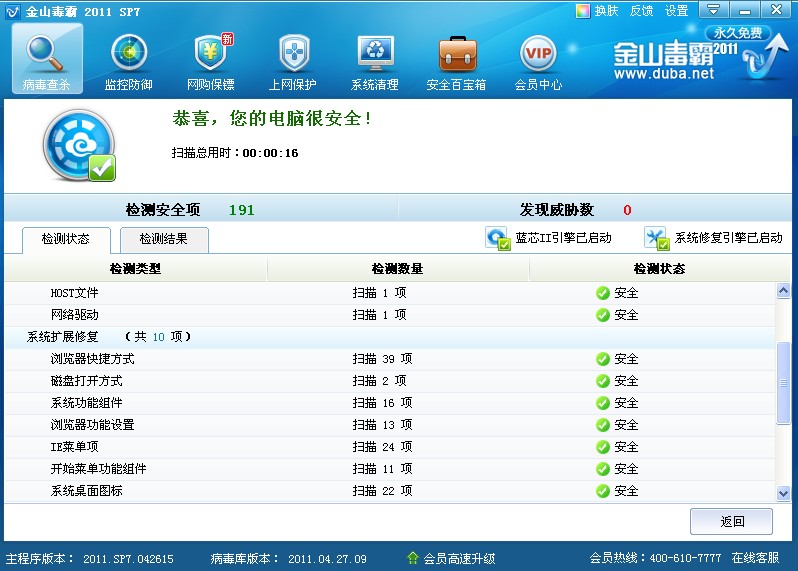Collapse the 系统扩展修复 group header
798x571 pixels.
tap(389, 337)
